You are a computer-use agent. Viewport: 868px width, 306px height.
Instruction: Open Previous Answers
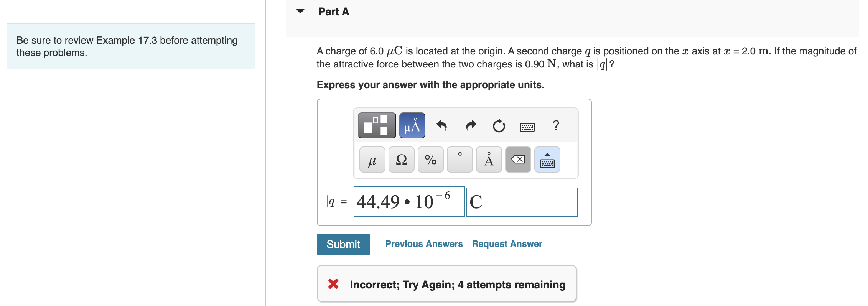pyautogui.click(x=423, y=244)
